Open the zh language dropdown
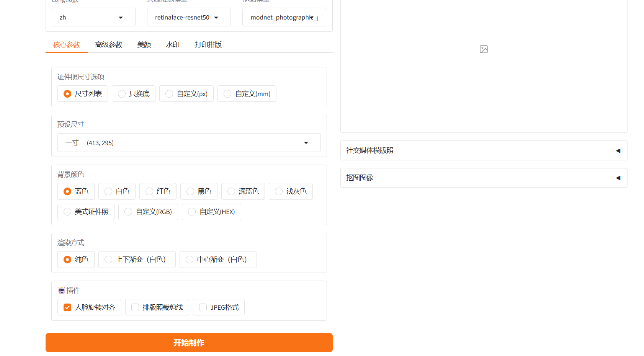 pyautogui.click(x=93, y=18)
